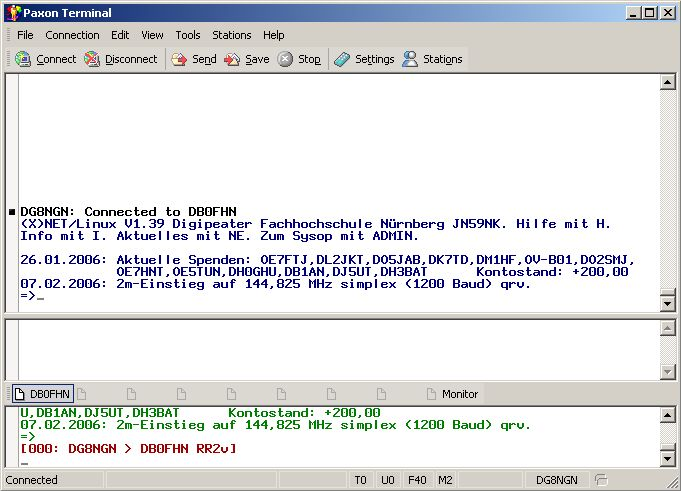This screenshot has width=681, height=491.
Task: Open the Connection menu
Action: pos(72,35)
